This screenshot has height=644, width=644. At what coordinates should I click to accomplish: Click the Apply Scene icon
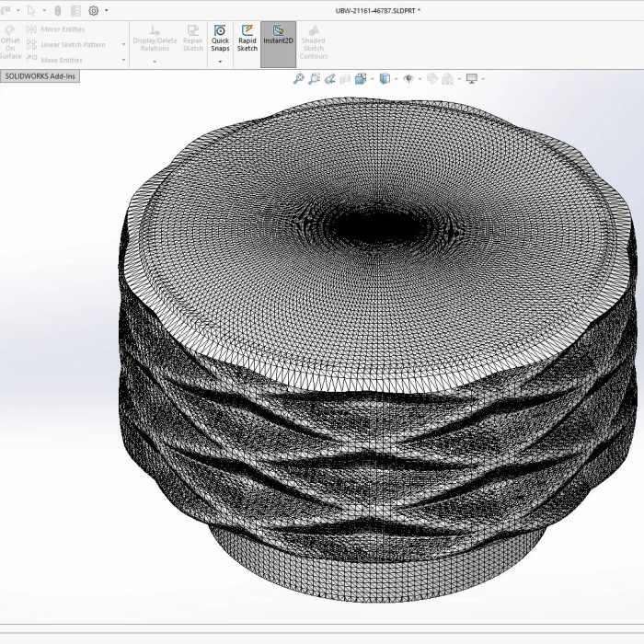(448, 78)
